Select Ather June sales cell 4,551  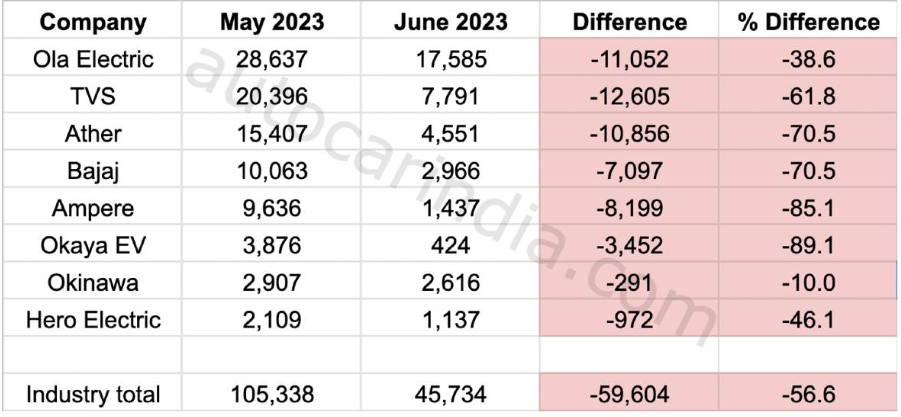[x=450, y=133]
